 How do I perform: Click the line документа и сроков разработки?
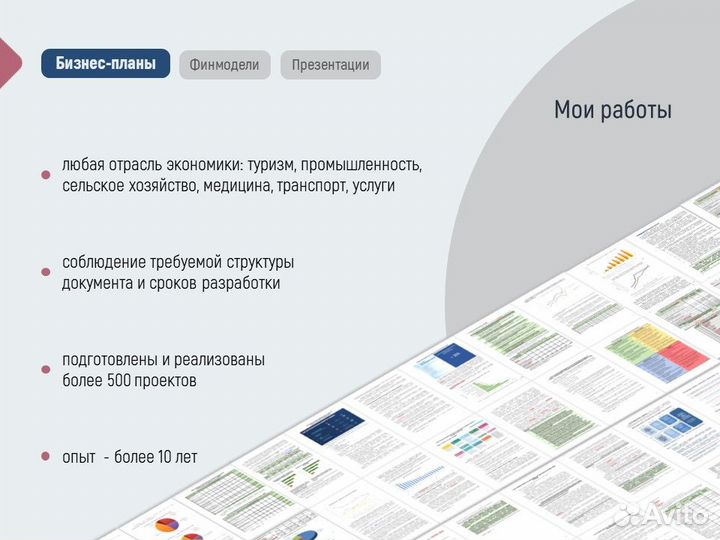click(x=171, y=283)
